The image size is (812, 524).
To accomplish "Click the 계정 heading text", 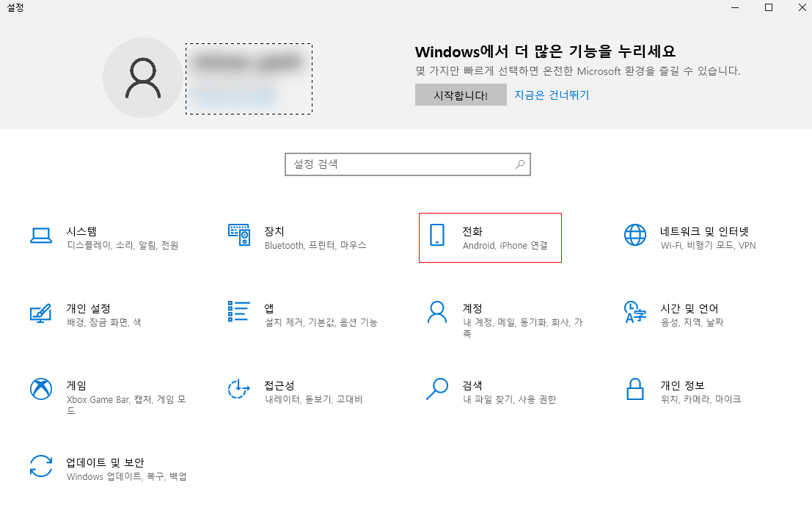I will (x=472, y=308).
